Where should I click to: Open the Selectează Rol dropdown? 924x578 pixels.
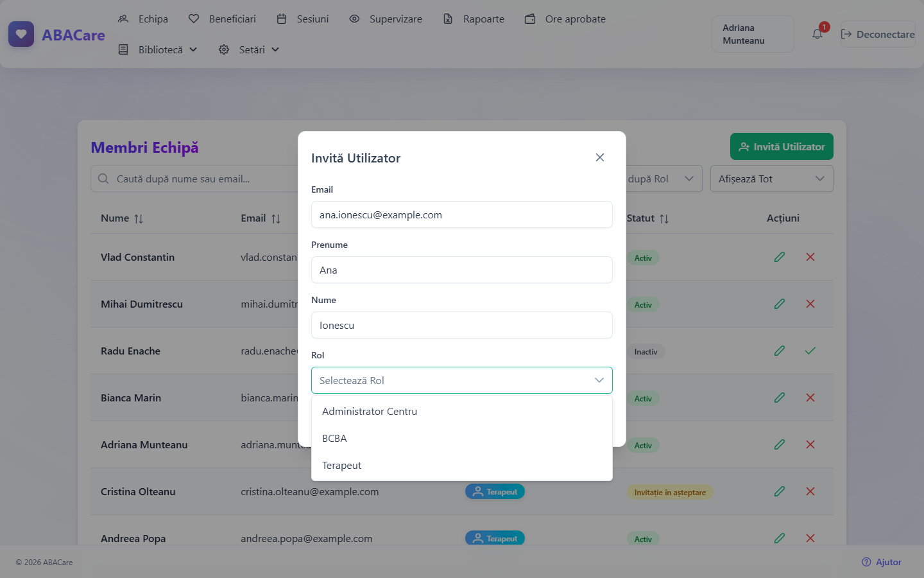click(x=462, y=380)
